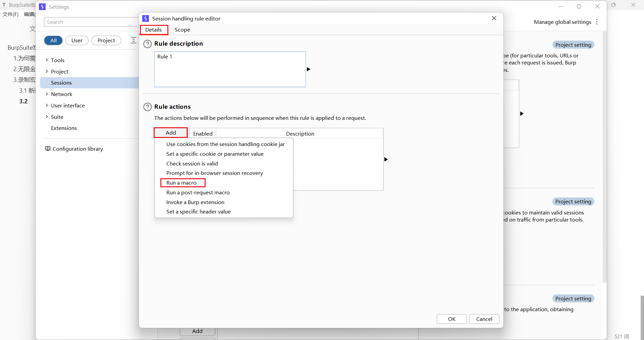Image resolution: width=644 pixels, height=340 pixels.
Task: Click the Burp icon in the editor title bar
Action: coord(146,18)
